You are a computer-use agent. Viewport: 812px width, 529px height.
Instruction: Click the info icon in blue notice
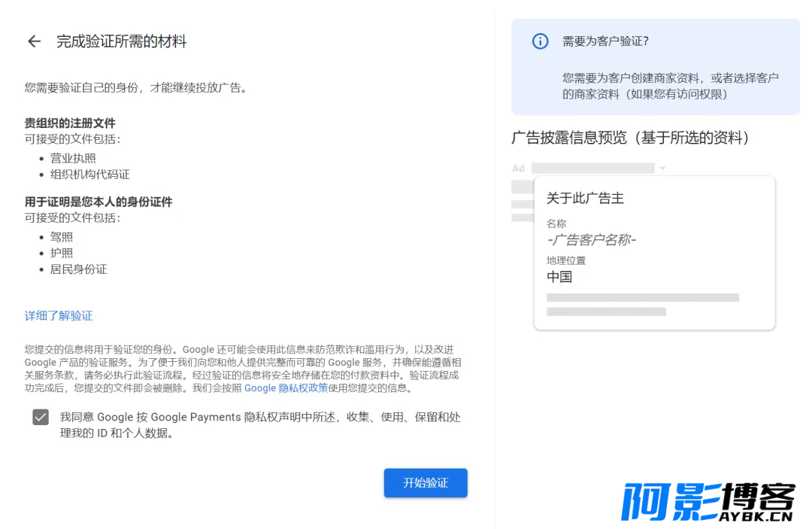[x=540, y=41]
